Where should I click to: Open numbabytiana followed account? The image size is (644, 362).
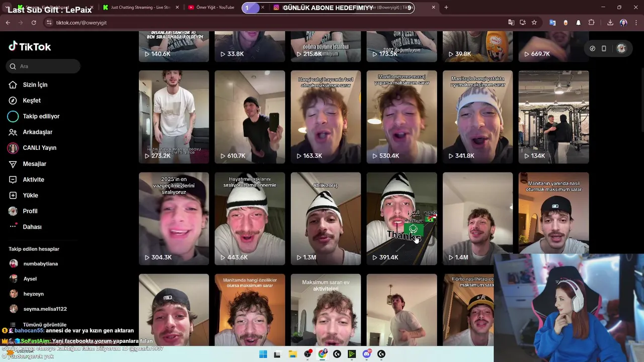(40, 263)
